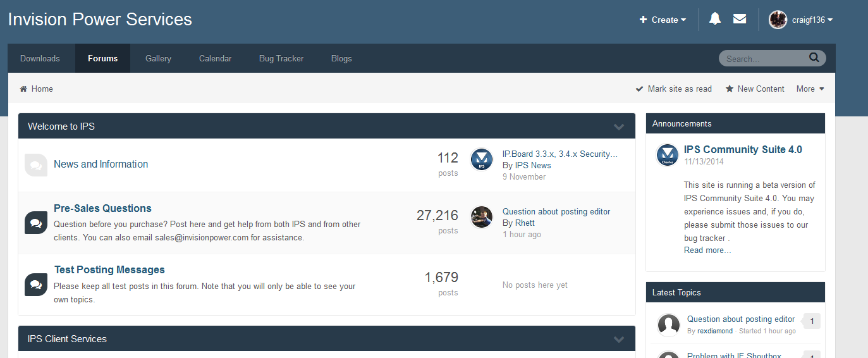Click the Pre-Sales Questions forum icon
Viewport: 868px width, 358px height.
click(x=36, y=223)
